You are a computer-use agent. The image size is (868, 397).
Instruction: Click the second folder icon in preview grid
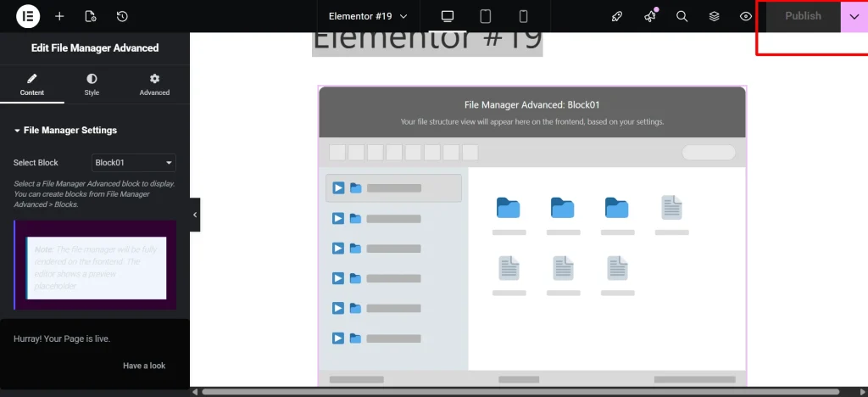tap(563, 208)
